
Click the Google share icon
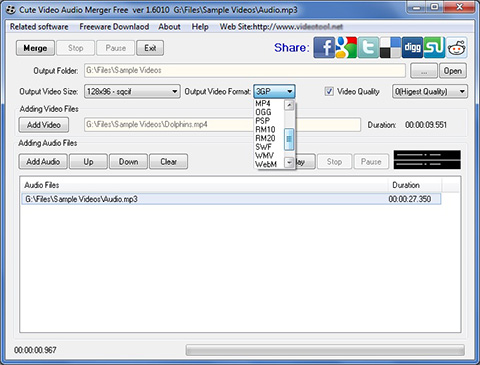click(x=346, y=48)
